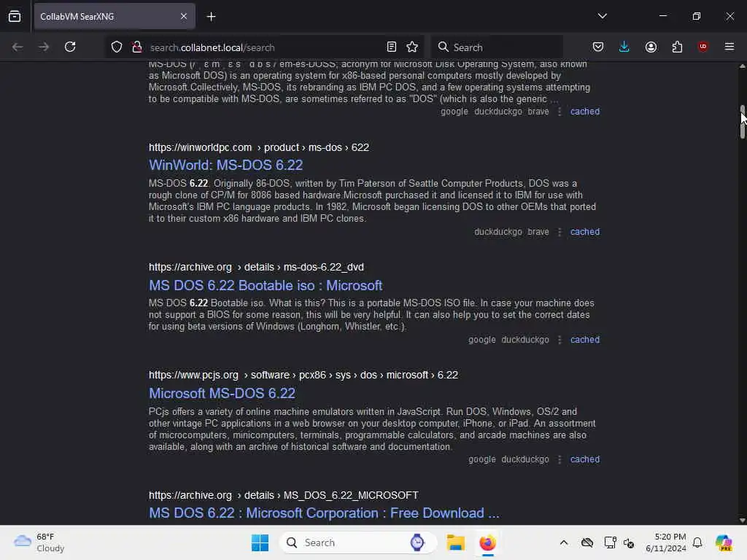Open cached link for Bootable iso result

pyautogui.click(x=585, y=340)
